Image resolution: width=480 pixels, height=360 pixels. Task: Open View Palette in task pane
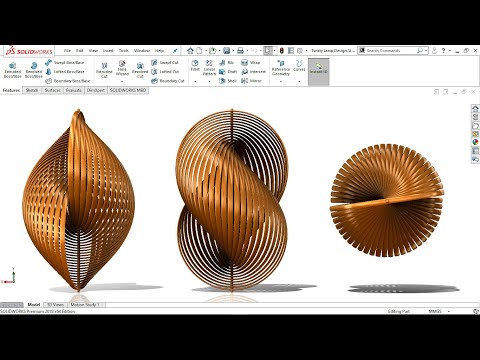[x=475, y=134]
